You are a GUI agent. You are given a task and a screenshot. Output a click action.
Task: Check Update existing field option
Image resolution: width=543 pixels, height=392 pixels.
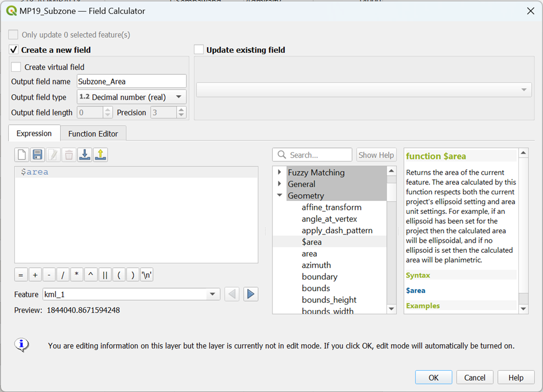(x=199, y=50)
